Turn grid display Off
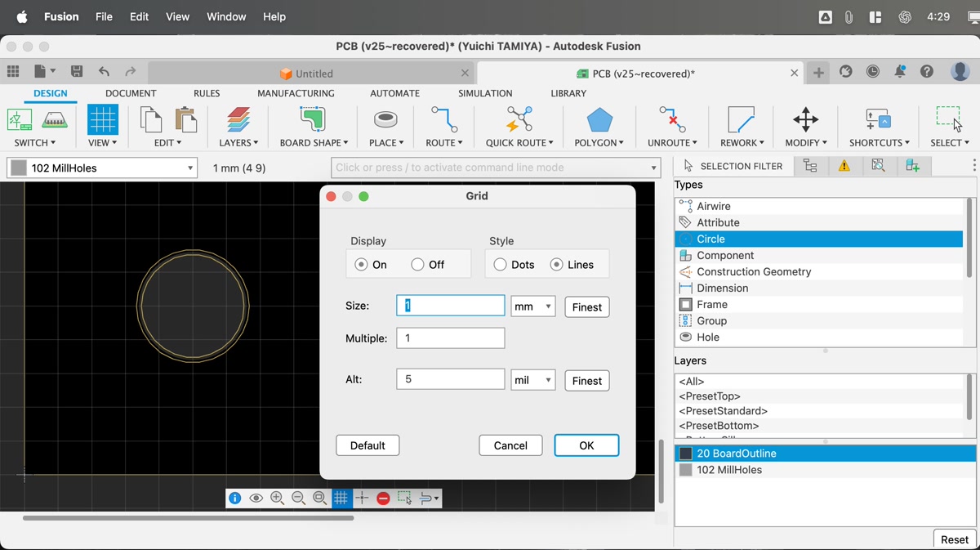980x550 pixels. click(x=418, y=265)
